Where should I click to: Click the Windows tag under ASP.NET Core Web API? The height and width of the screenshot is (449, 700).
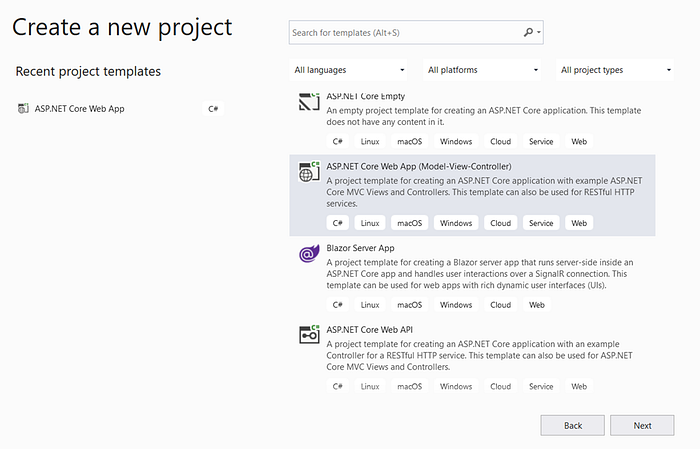tap(456, 386)
